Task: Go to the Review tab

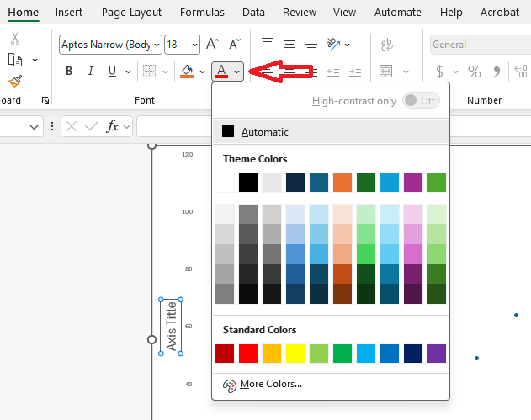Action: [300, 12]
